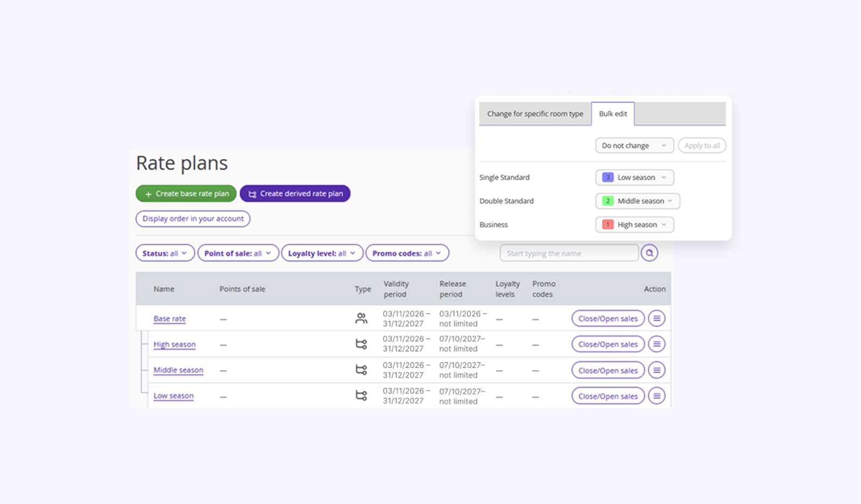Click the Name column header
The image size is (861, 504).
(x=164, y=289)
